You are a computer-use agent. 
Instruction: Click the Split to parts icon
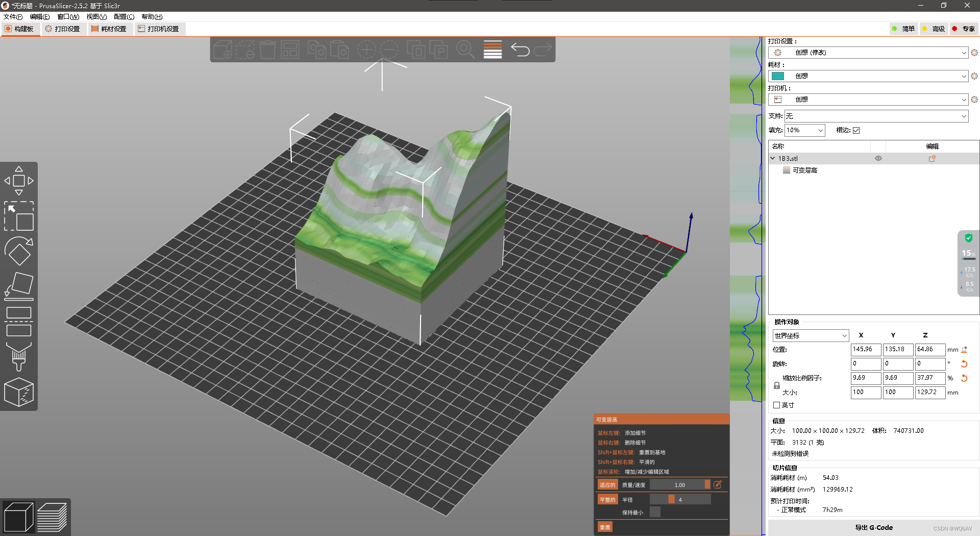[438, 50]
